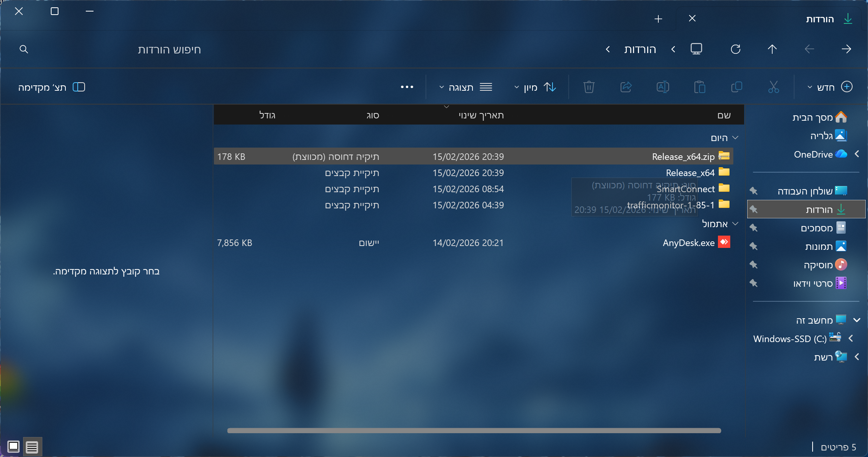868x457 pixels.
Task: Select AnyDesk.exe in the file list
Action: (688, 243)
